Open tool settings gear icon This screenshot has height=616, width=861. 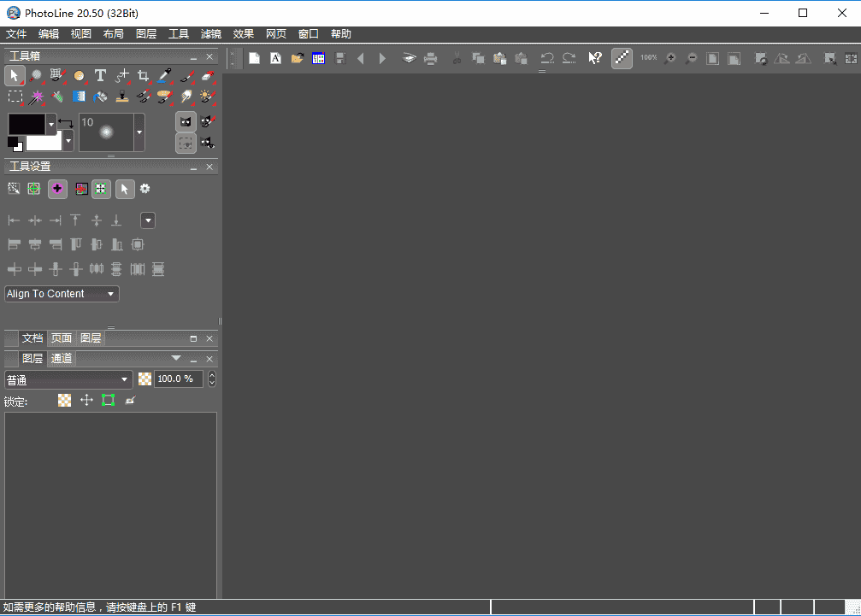point(145,189)
